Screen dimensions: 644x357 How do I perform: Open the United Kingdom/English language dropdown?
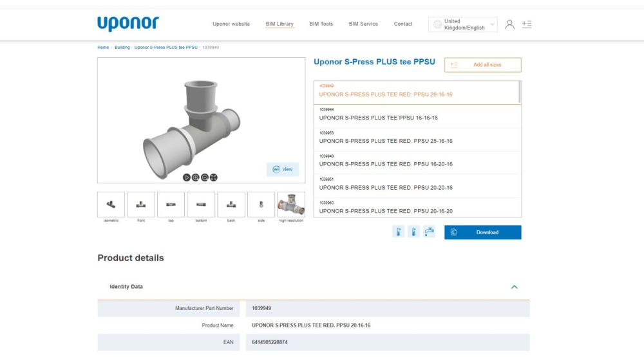[463, 24]
